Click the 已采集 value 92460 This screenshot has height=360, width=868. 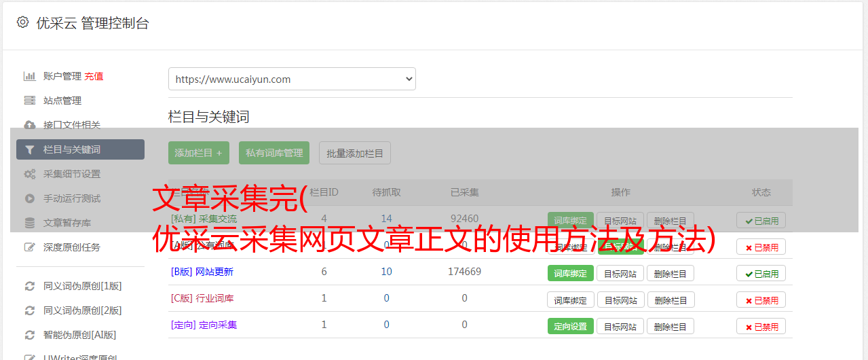464,219
